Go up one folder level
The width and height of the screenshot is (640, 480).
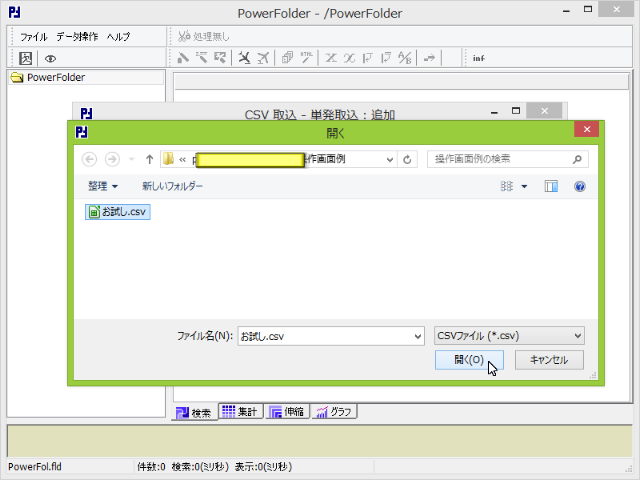149,159
